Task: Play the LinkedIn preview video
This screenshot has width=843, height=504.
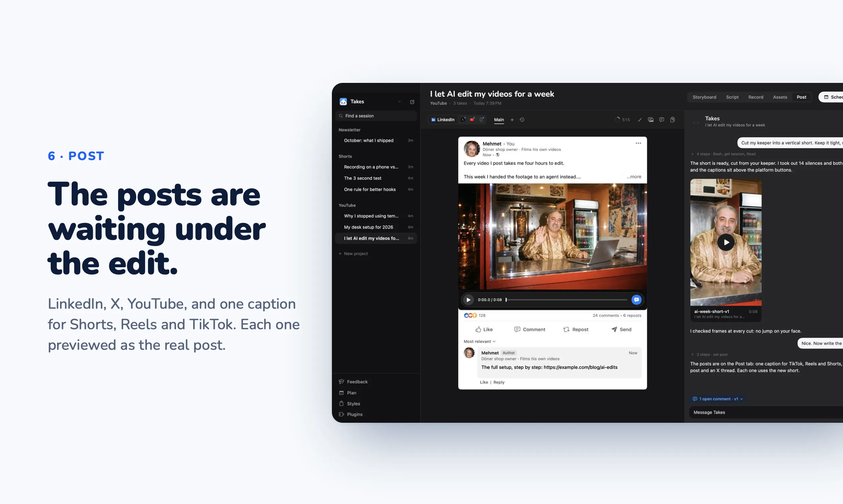Action: coord(468,299)
